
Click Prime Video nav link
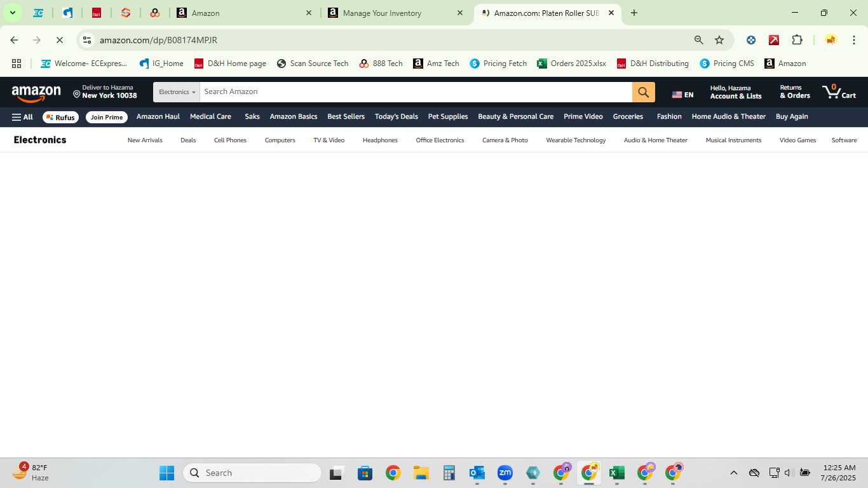pos(583,117)
